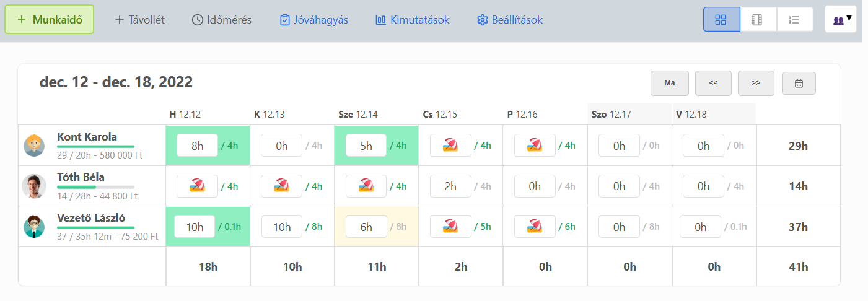This screenshot has height=301, width=868.
Task: Open the Jóváhagyás approval page
Action: tap(314, 20)
